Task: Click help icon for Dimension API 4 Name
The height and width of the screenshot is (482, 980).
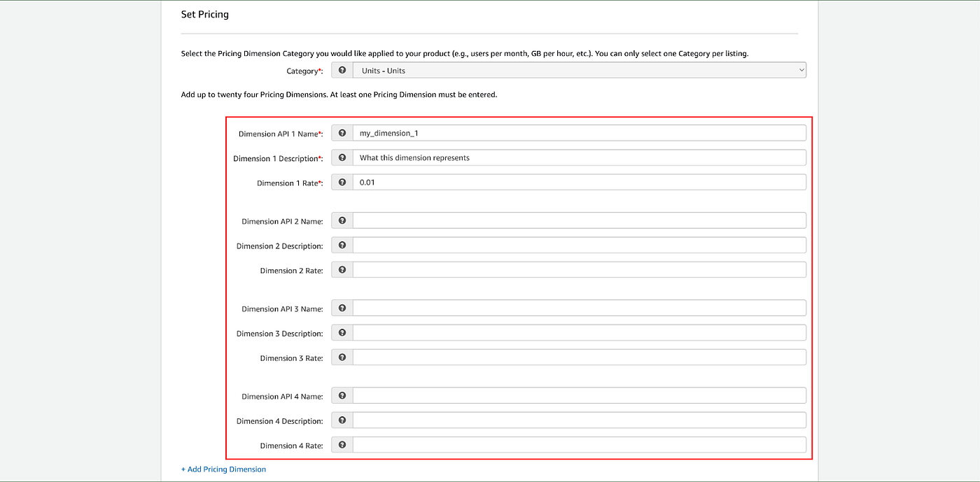Action: [x=342, y=395]
